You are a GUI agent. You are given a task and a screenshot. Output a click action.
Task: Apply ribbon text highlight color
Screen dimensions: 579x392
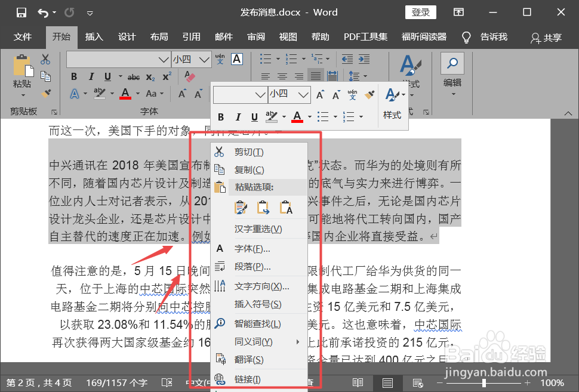click(99, 94)
